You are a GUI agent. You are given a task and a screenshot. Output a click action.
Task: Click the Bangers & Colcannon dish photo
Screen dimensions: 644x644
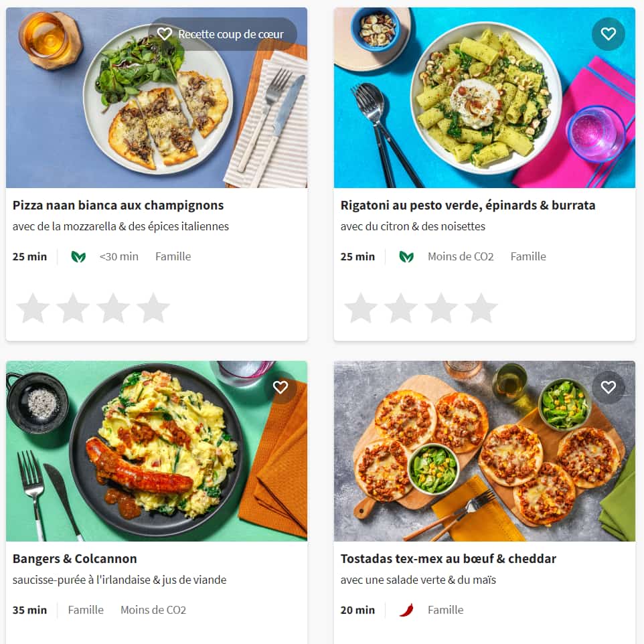(x=157, y=451)
